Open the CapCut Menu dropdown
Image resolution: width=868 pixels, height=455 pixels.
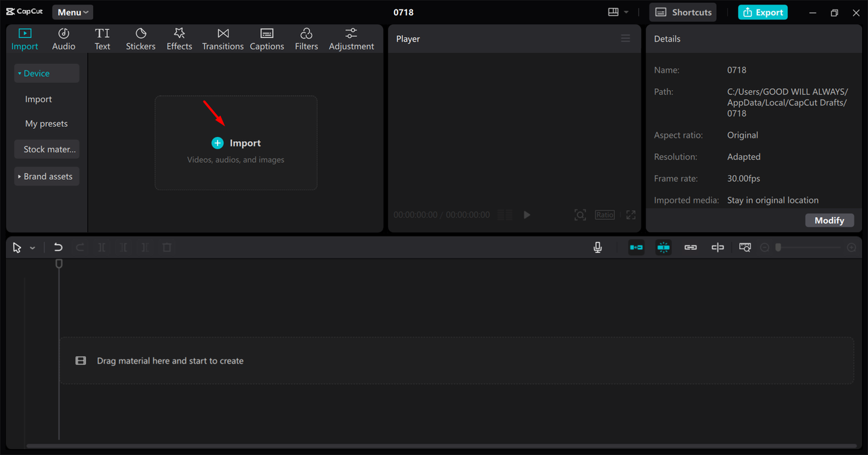(73, 12)
